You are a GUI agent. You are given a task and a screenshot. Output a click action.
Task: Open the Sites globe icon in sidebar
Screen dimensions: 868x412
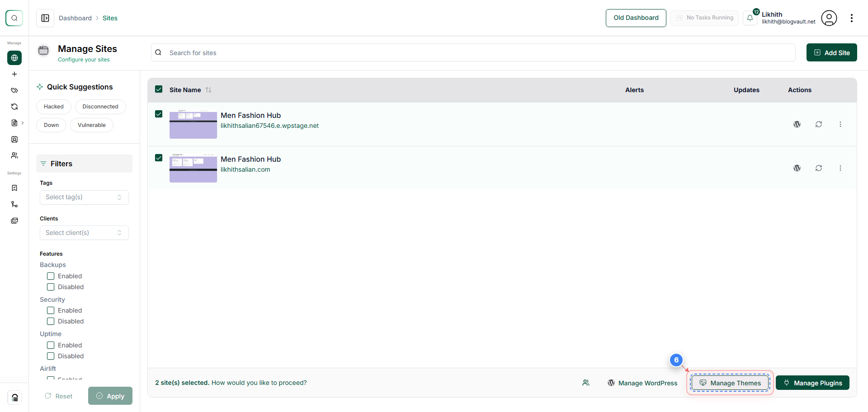tap(14, 58)
